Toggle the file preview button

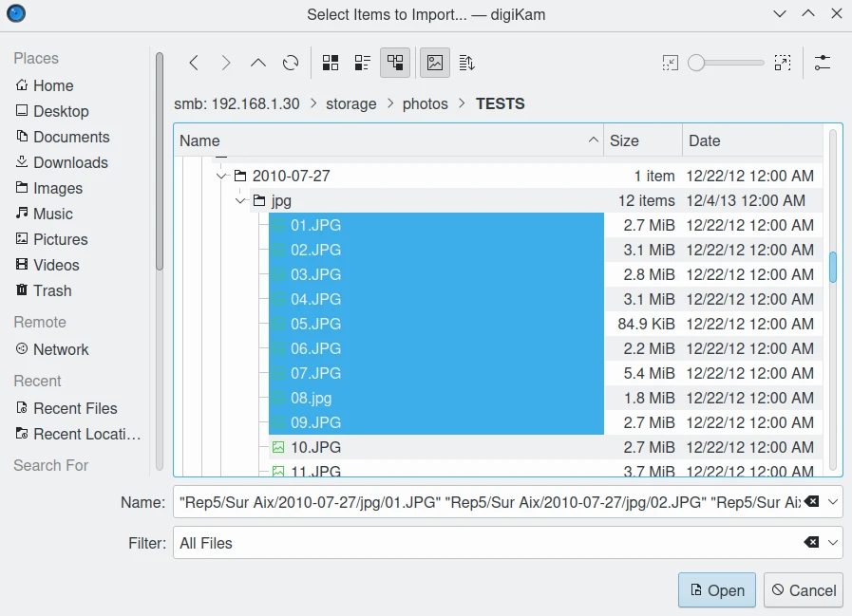coord(435,63)
